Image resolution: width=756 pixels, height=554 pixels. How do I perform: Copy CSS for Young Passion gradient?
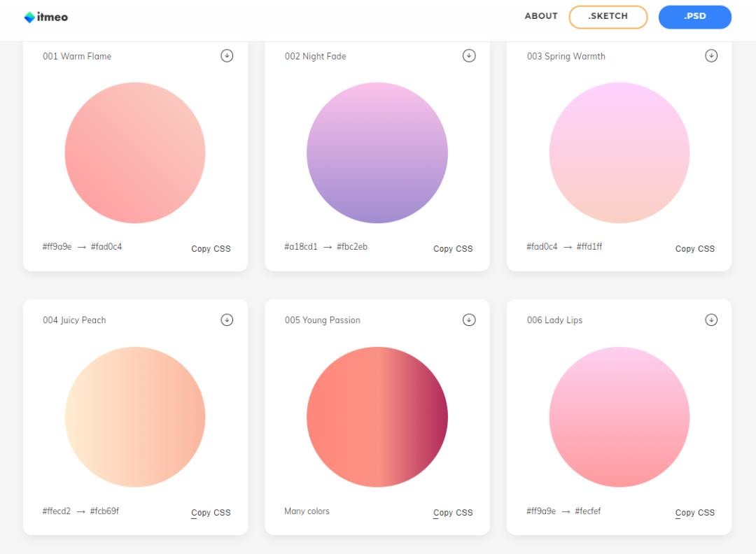453,513
